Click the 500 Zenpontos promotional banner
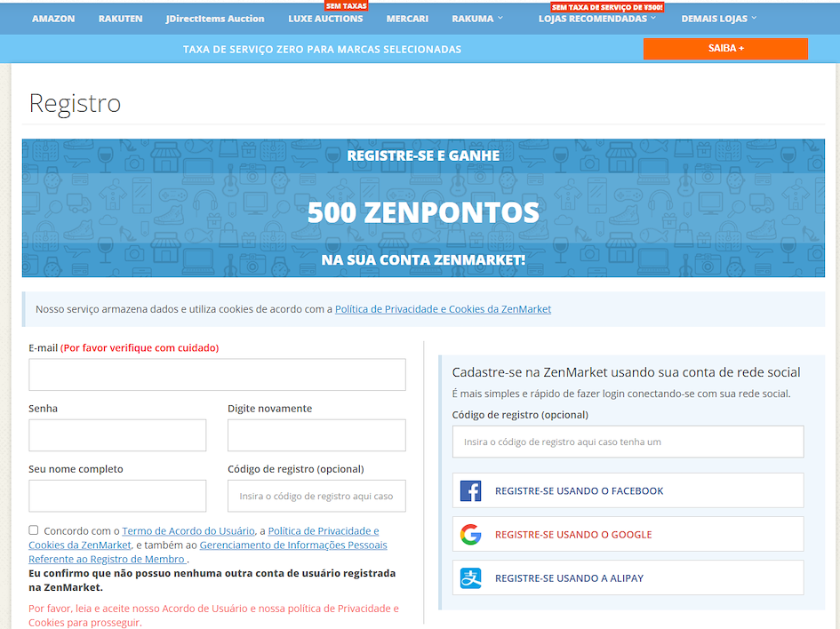Screen dimensions: 840x629 click(x=423, y=208)
